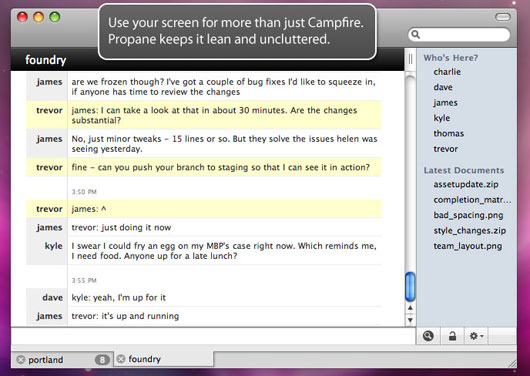
Task: Select charlie in Who's Here list
Action: click(447, 72)
